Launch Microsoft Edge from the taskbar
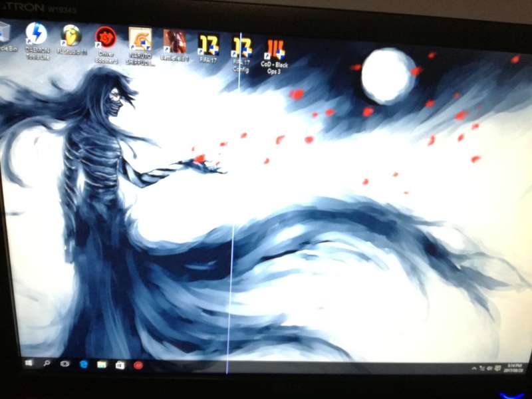Image resolution: width=532 pixels, height=399 pixels. click(x=84, y=364)
